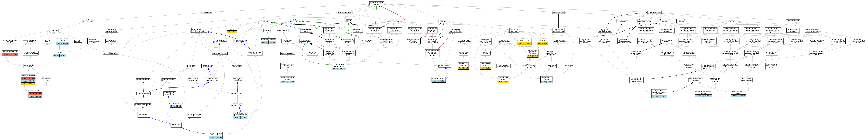Screen dimensions: 868x140
Task: Select the 'nitrogen compound transport' node
Action: click(10, 41)
